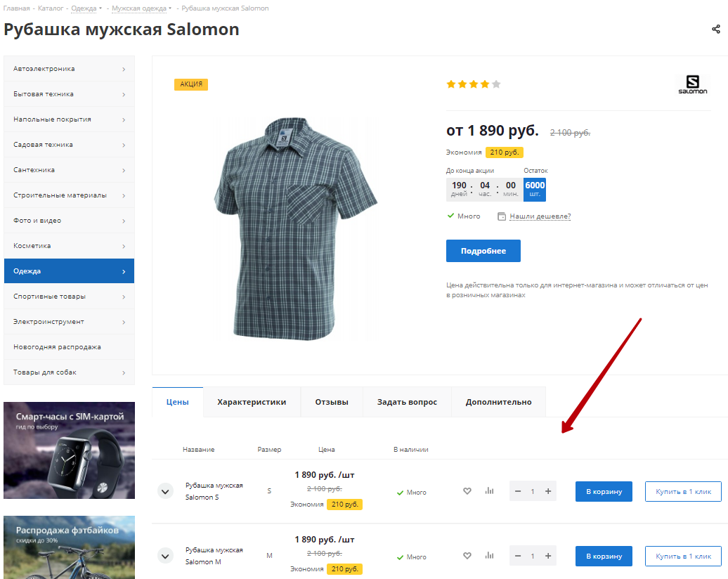Click the Подробнее button
Screen dimensions: 728x579
[x=483, y=251]
